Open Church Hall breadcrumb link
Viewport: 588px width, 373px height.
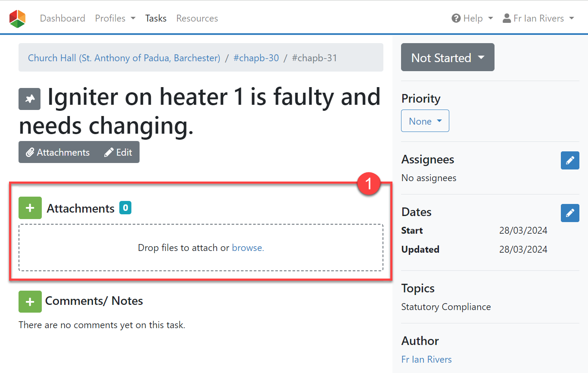point(124,58)
